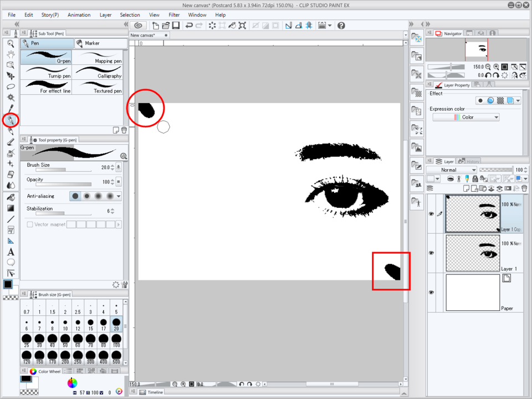Click the Undo arrow in the command bar
The height and width of the screenshot is (399, 532).
(x=190, y=25)
